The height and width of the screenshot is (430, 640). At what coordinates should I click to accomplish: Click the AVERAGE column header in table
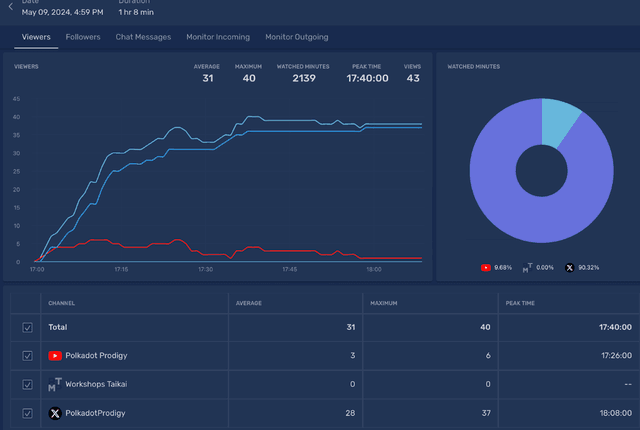(249, 303)
